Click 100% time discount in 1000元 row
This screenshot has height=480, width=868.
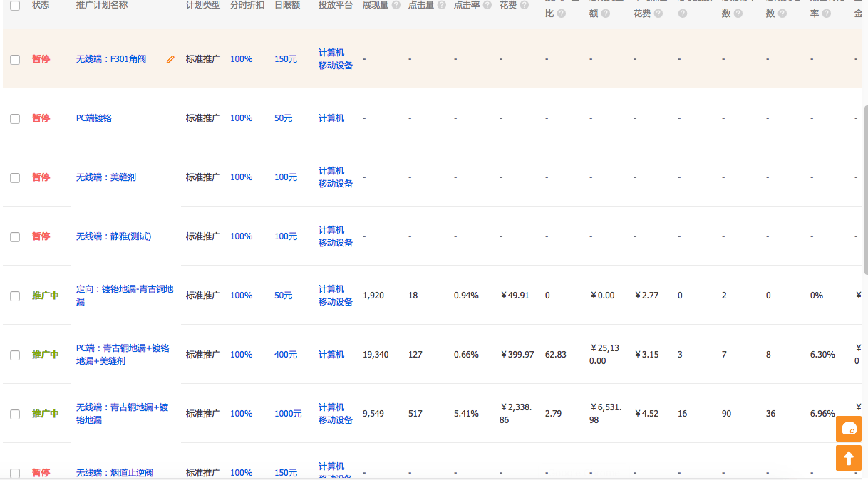coord(242,414)
